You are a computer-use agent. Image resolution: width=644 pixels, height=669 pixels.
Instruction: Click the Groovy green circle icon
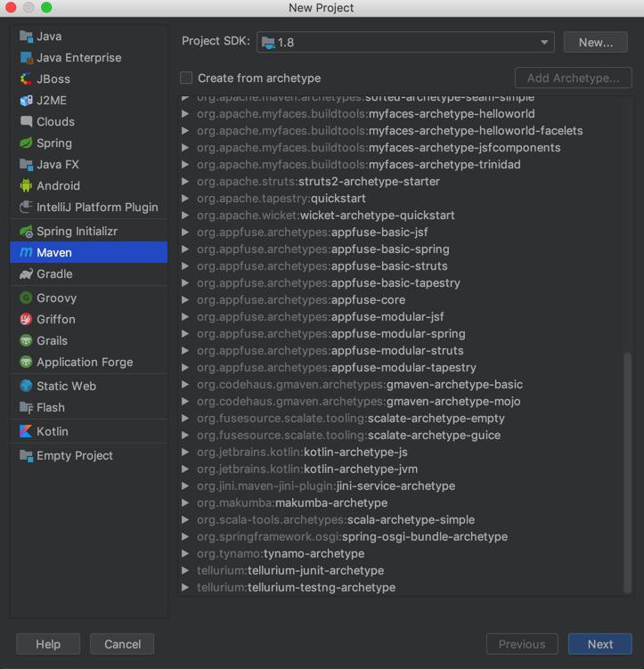click(x=26, y=298)
